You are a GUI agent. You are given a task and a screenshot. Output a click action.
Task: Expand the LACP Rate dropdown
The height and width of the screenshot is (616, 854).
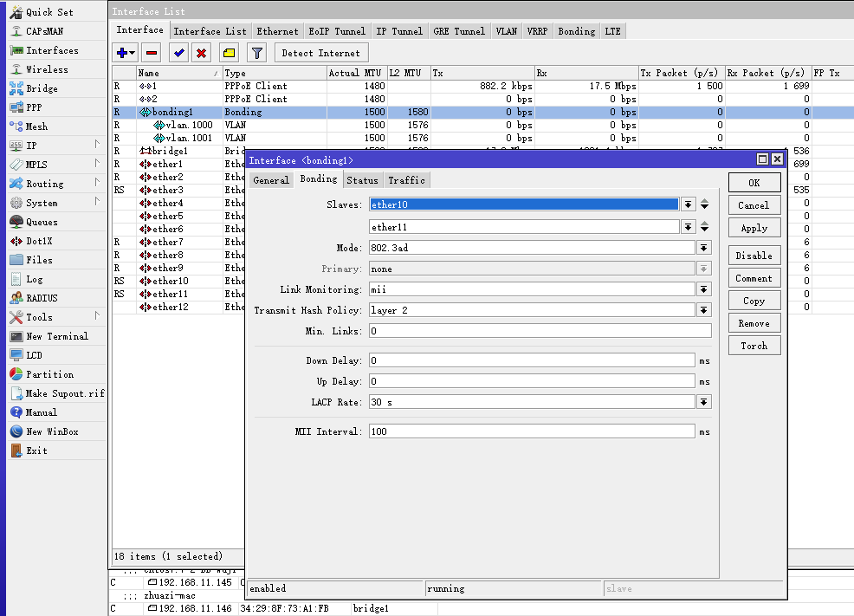[704, 402]
